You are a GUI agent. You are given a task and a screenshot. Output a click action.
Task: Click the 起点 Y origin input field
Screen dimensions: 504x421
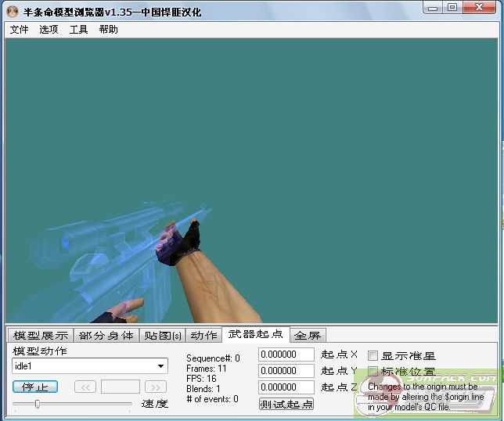pos(286,371)
